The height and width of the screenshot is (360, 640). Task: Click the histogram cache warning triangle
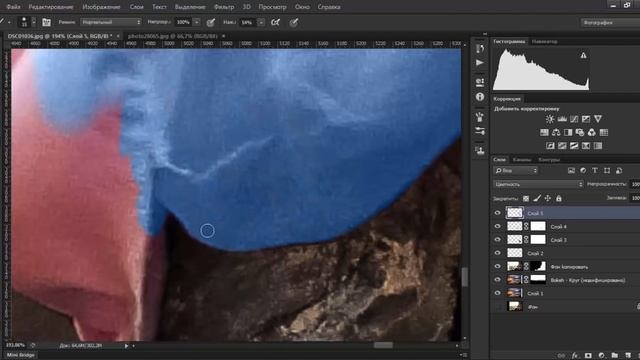pyautogui.click(x=583, y=55)
